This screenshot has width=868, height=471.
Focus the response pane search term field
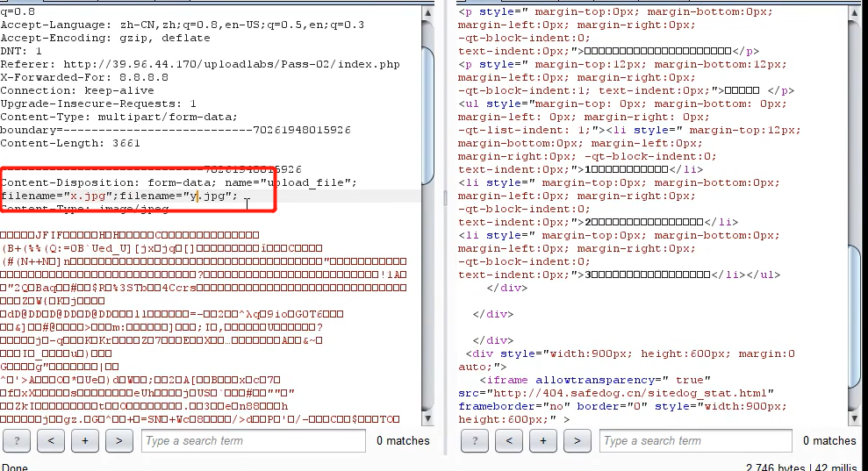coord(711,440)
